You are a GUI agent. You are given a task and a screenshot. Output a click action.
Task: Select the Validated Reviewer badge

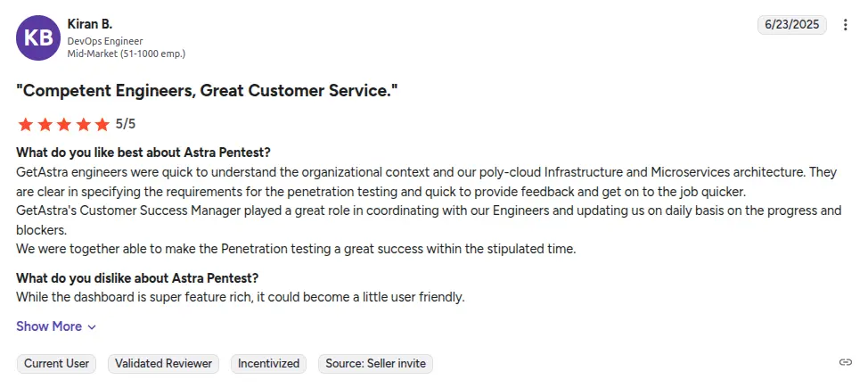click(164, 363)
